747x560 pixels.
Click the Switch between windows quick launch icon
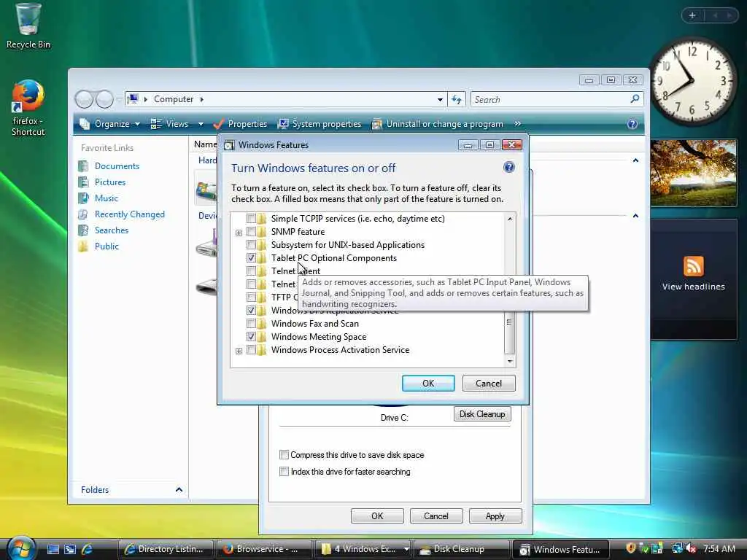[x=70, y=549]
